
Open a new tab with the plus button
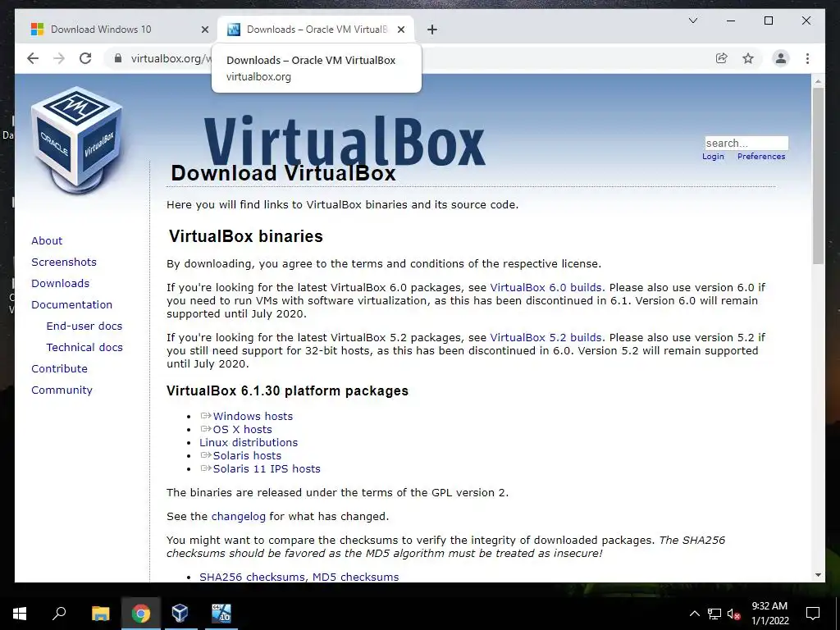coord(432,30)
